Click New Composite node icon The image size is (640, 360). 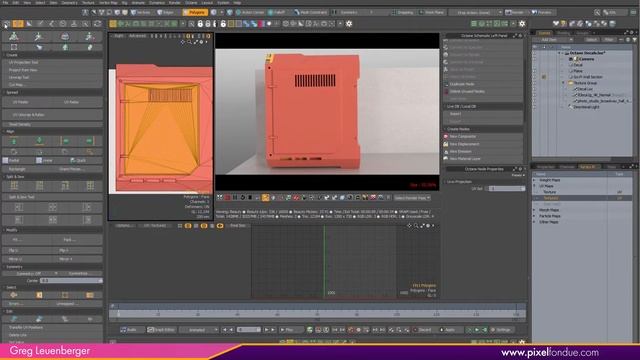pyautogui.click(x=446, y=136)
